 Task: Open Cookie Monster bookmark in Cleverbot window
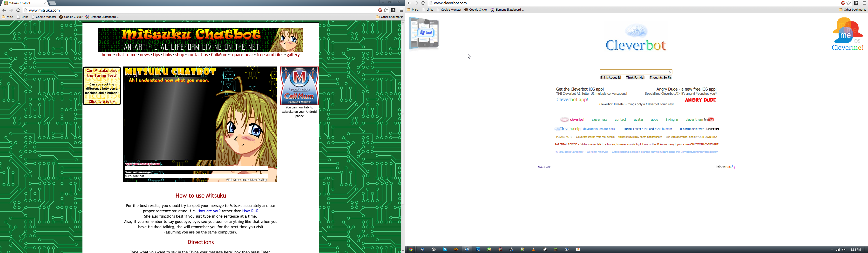(449, 10)
